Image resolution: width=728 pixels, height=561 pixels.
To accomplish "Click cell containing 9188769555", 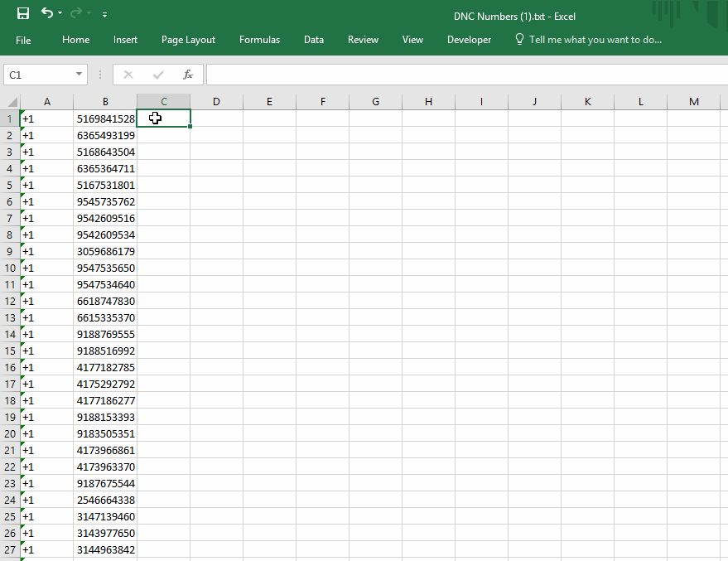I will (105, 335).
